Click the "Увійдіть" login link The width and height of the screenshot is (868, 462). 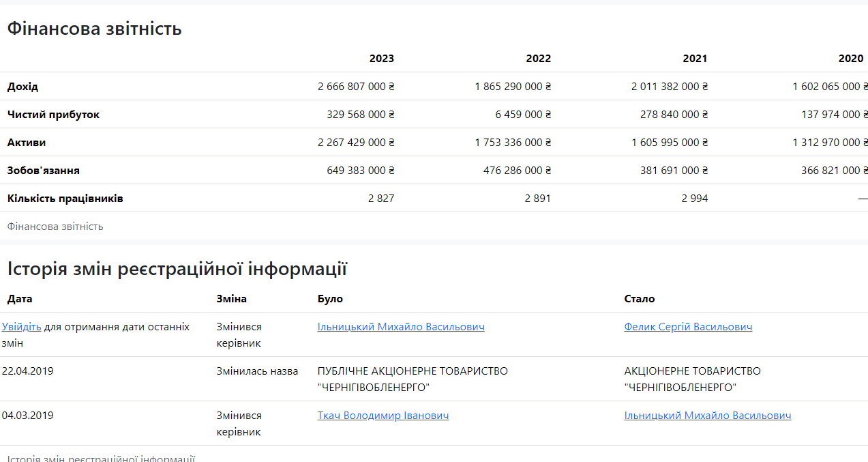21,327
